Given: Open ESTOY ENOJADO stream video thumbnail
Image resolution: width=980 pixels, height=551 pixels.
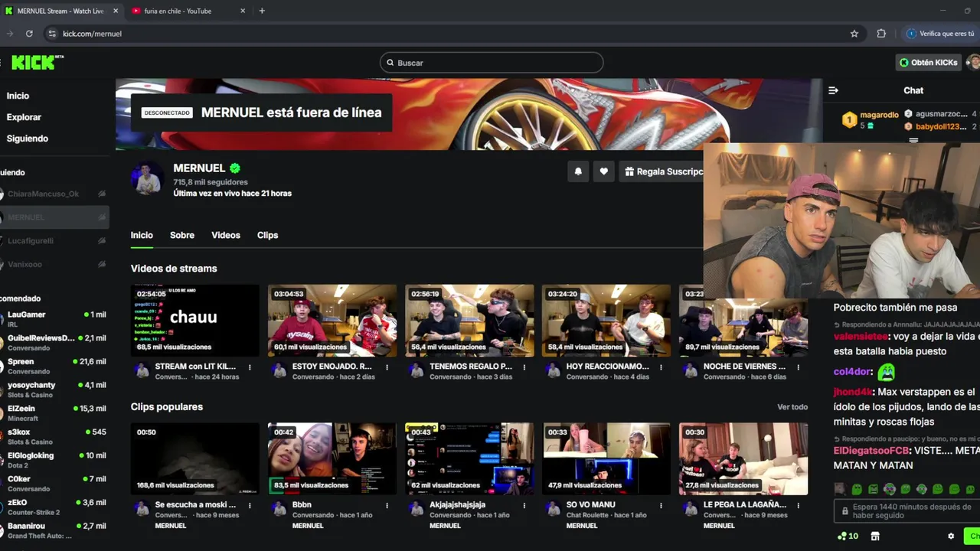Looking at the screenshot, I should point(332,320).
